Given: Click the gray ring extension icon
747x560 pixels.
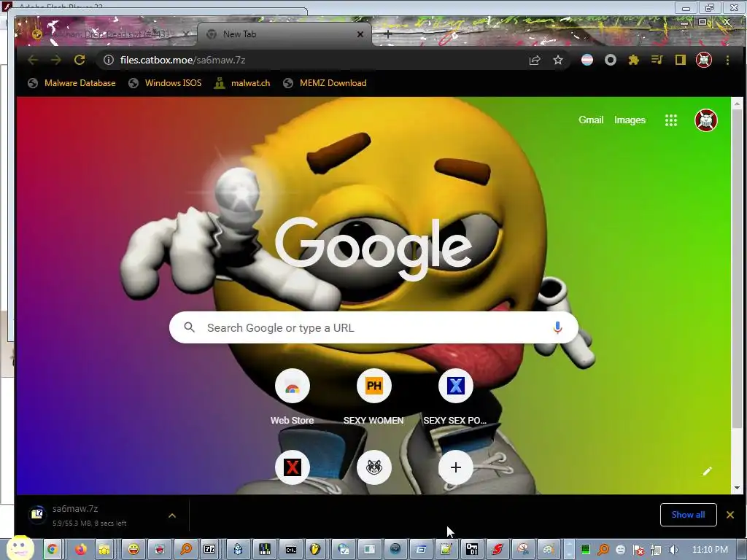Looking at the screenshot, I should 611,60.
